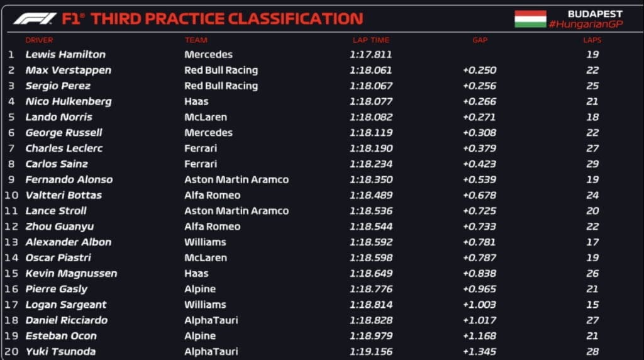Click the GAP column header
This screenshot has height=360, width=644.
pos(480,40)
